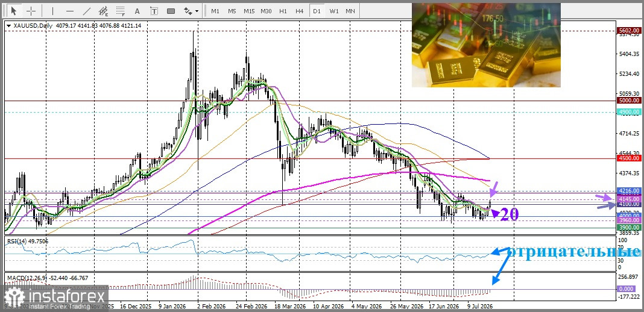Expand the XAUUSD,Daily chart title triangle
The image size is (644, 312).
pos(8,26)
